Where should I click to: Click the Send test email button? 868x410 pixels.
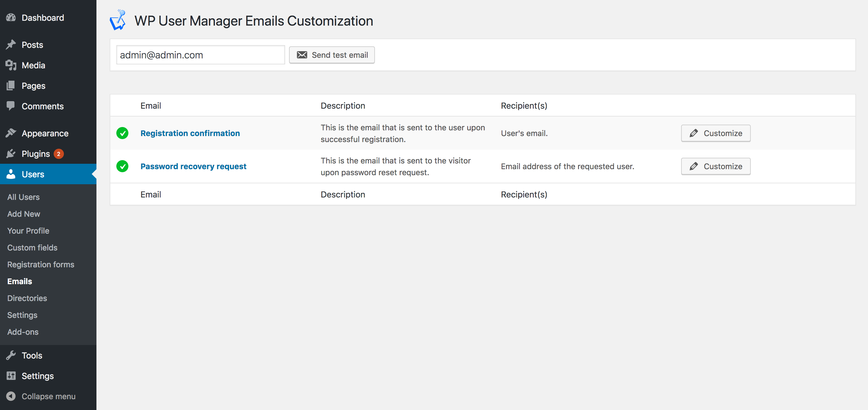(x=332, y=54)
